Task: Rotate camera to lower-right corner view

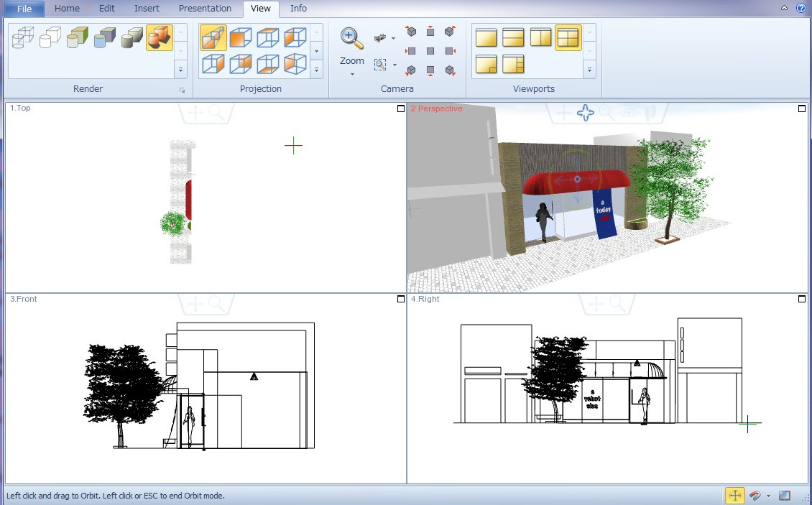Action: tap(450, 70)
